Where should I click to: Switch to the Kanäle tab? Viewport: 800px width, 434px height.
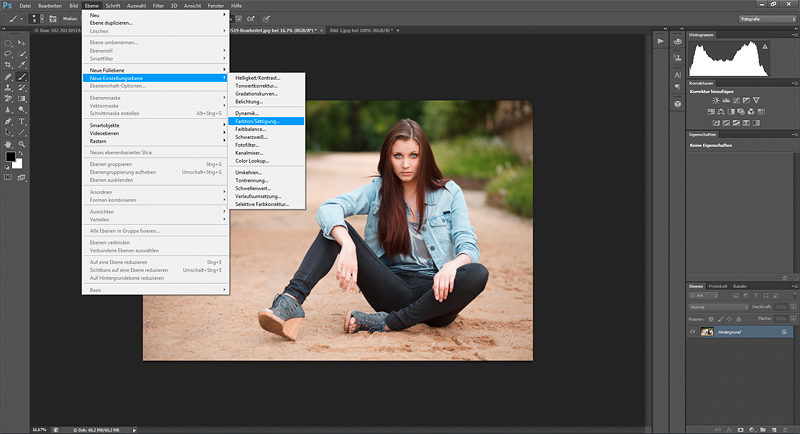[740, 286]
